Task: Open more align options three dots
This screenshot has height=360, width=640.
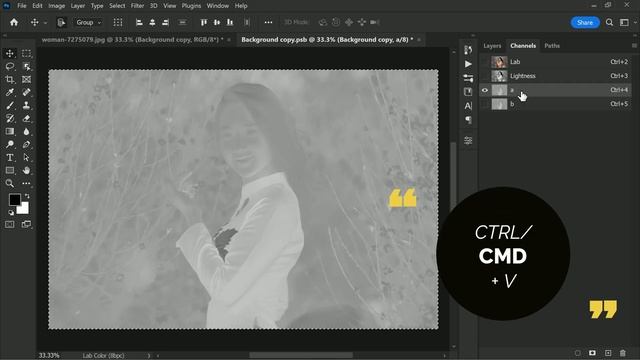Action: 268,22
